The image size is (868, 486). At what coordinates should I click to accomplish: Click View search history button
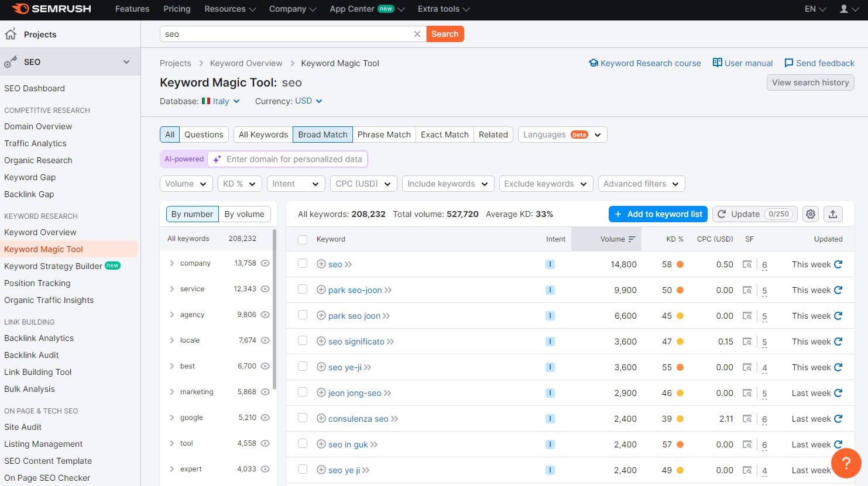[x=810, y=82]
